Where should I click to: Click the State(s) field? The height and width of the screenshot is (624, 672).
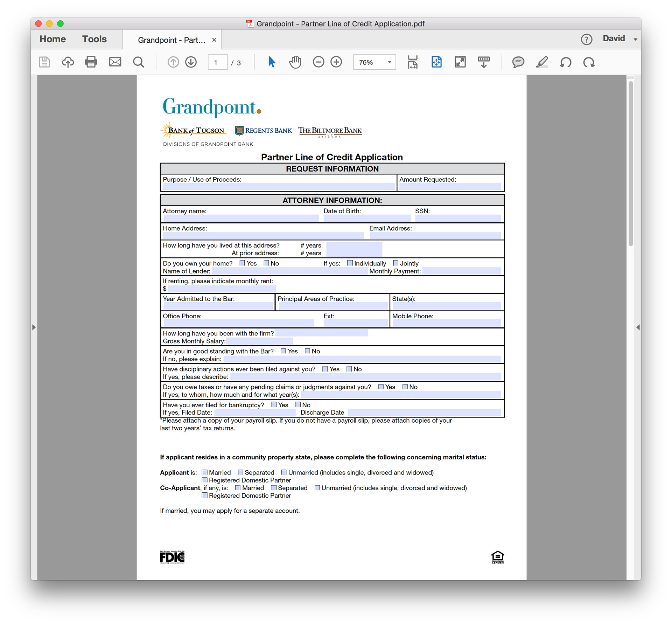(447, 306)
